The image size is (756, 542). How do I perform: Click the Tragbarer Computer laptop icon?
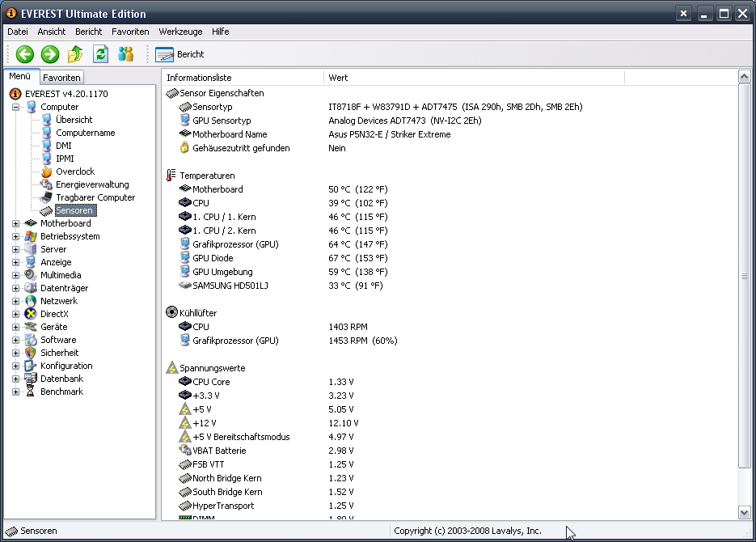click(x=46, y=197)
